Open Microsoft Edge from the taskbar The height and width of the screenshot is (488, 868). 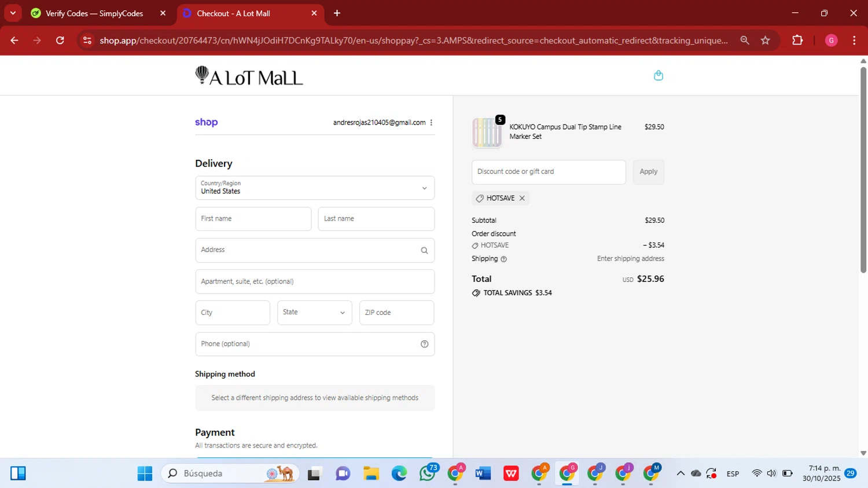tap(399, 474)
